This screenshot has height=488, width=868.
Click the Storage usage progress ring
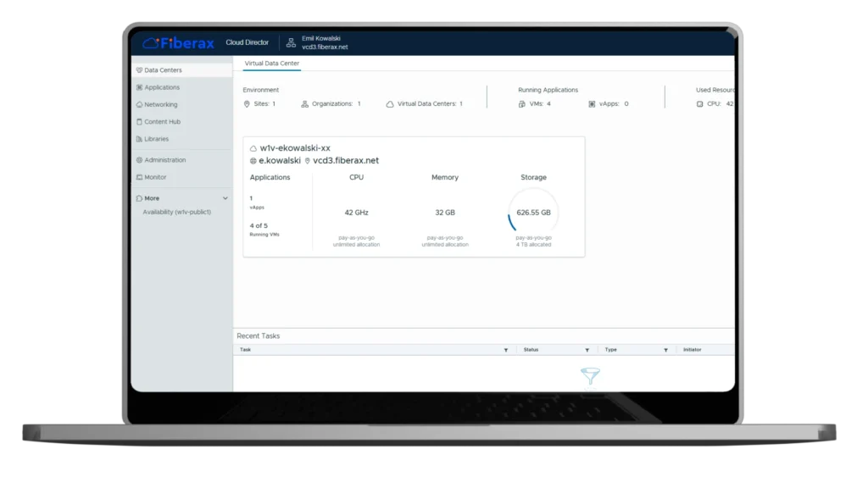533,213
